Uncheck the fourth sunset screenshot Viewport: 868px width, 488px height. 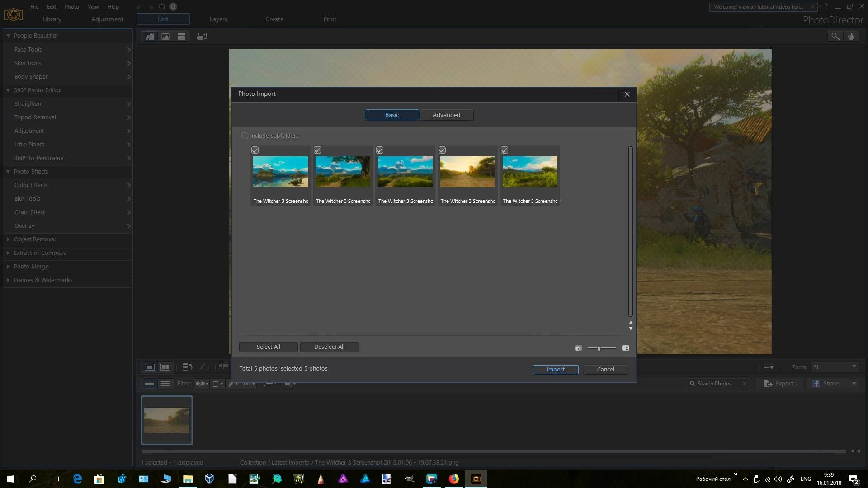(x=442, y=150)
